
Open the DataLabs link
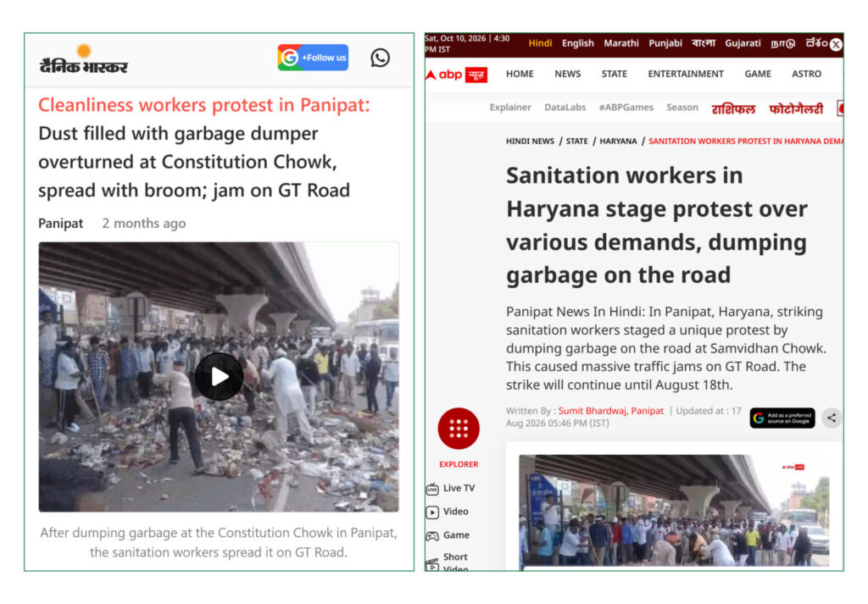(x=565, y=108)
